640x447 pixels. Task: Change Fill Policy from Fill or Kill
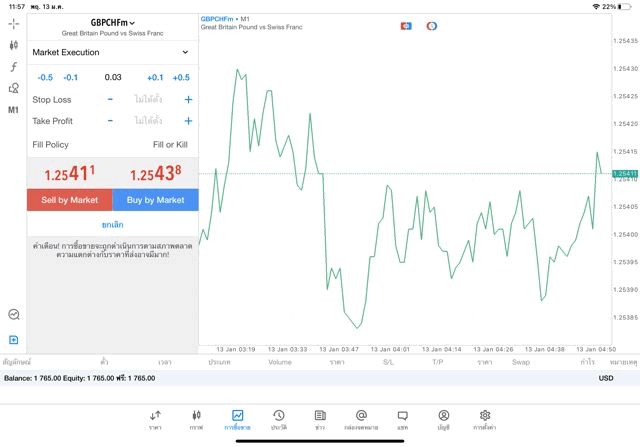point(169,145)
